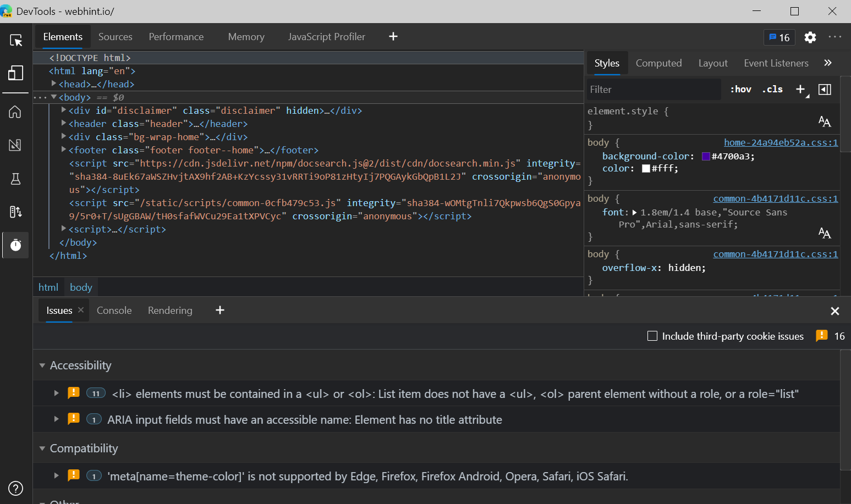Click the styles Filter input field

point(653,90)
